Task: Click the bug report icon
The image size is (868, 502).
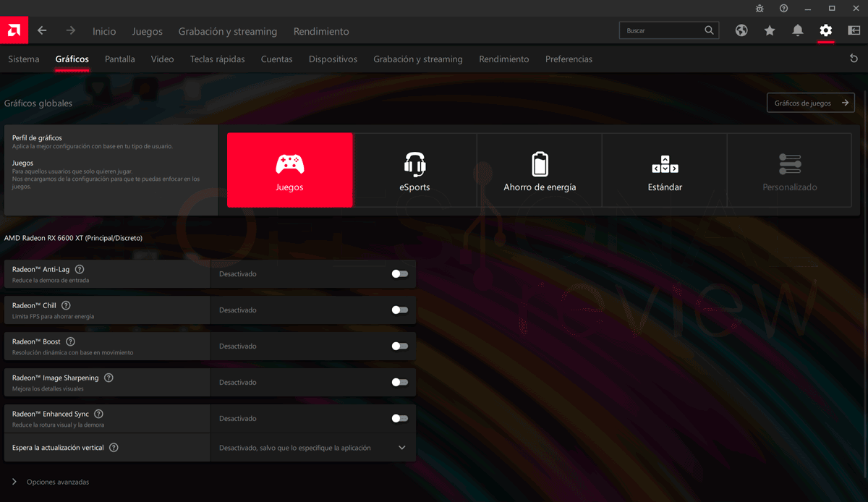Action: pos(759,8)
